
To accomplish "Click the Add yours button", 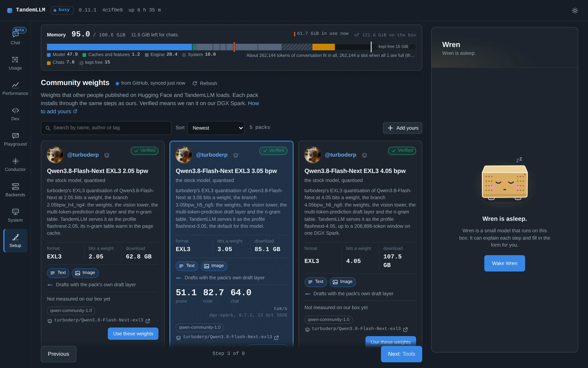I will (402, 128).
